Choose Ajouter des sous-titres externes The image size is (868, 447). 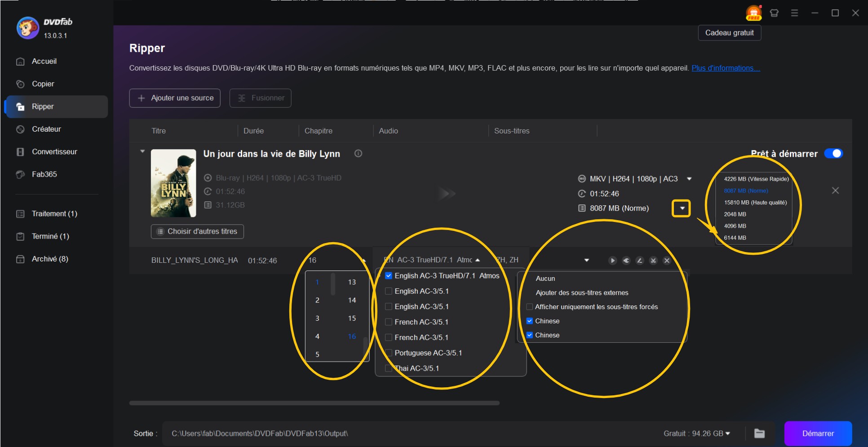[x=582, y=292]
